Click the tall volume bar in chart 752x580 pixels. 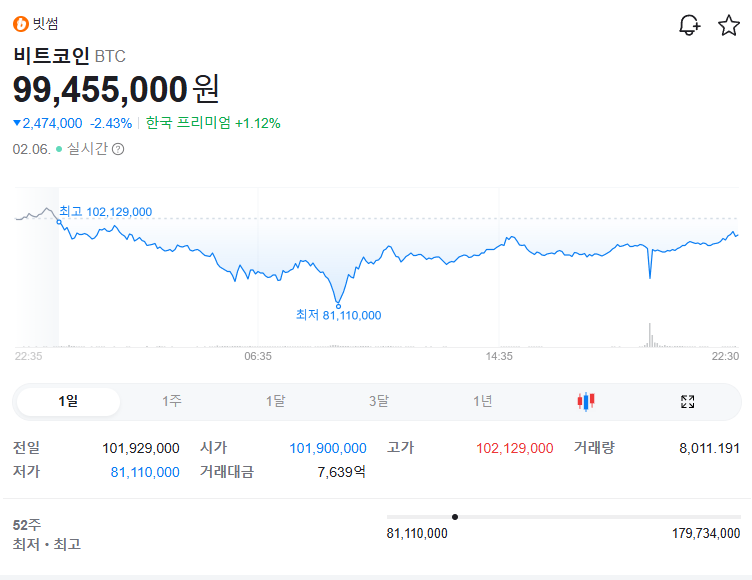pyautogui.click(x=650, y=335)
